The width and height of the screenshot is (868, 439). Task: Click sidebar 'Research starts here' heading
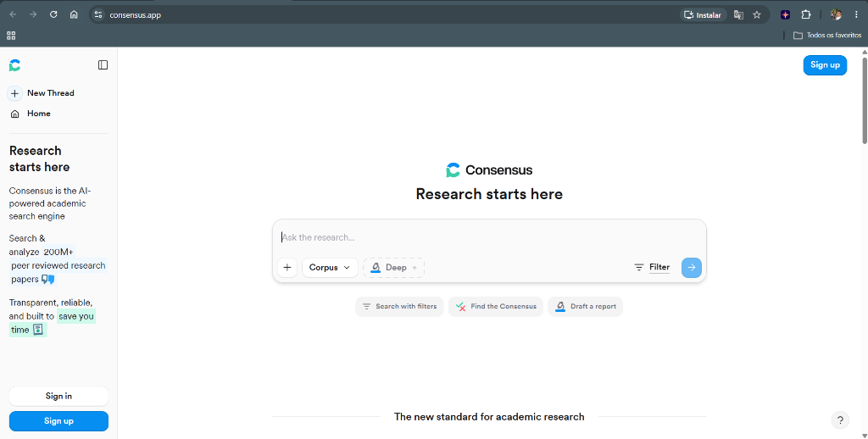pyautogui.click(x=39, y=158)
